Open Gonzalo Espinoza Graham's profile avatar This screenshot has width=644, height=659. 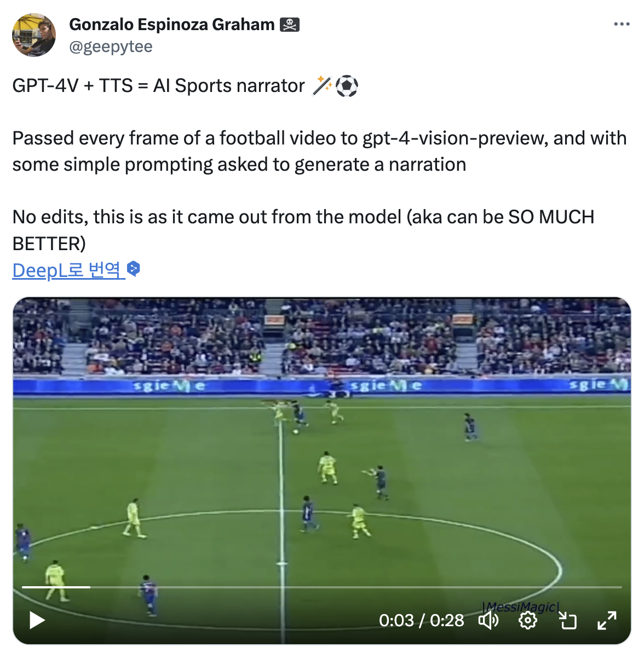(x=34, y=35)
